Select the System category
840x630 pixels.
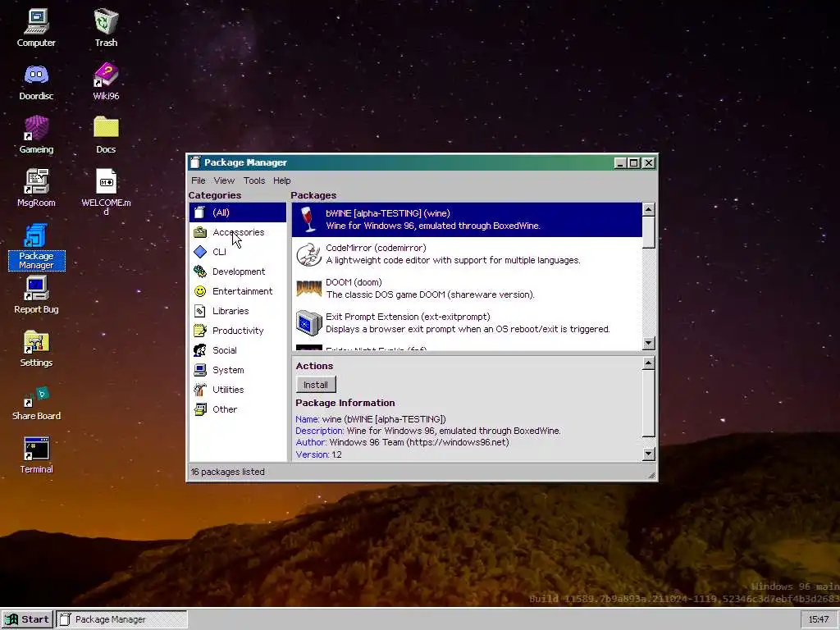tap(238, 370)
